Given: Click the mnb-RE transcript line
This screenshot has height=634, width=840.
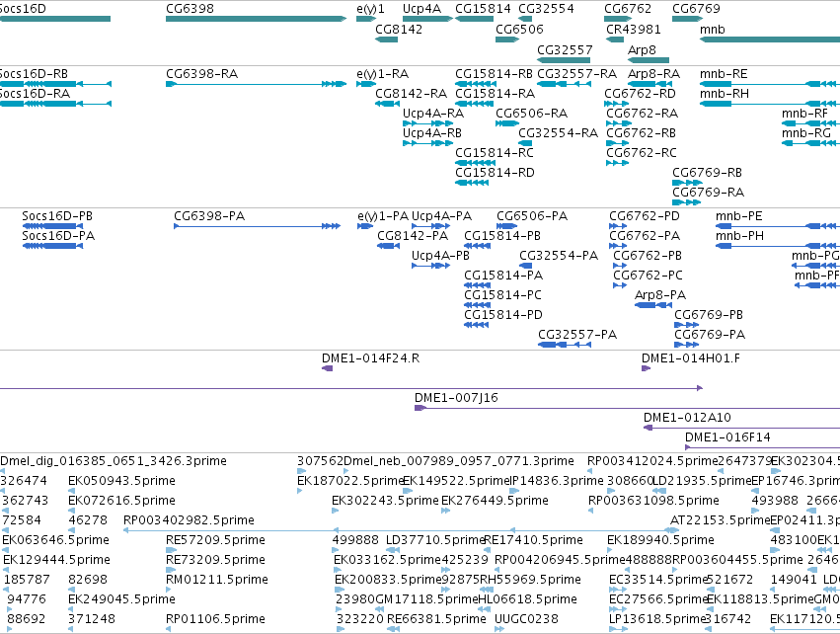Looking at the screenshot, I should [770, 84].
